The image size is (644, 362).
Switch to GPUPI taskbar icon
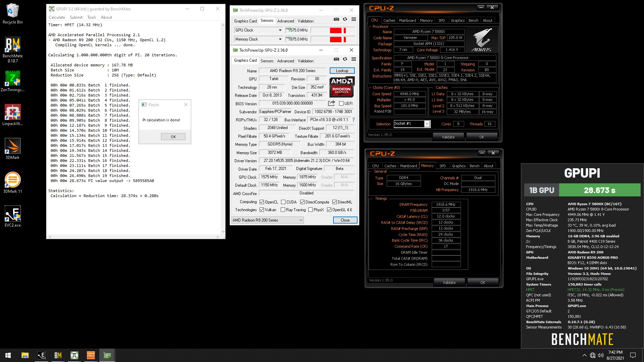(74, 355)
